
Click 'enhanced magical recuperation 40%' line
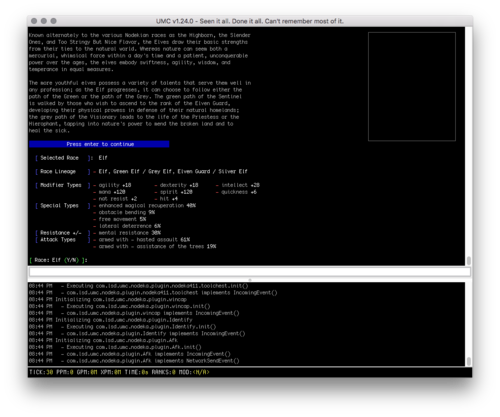point(147,205)
